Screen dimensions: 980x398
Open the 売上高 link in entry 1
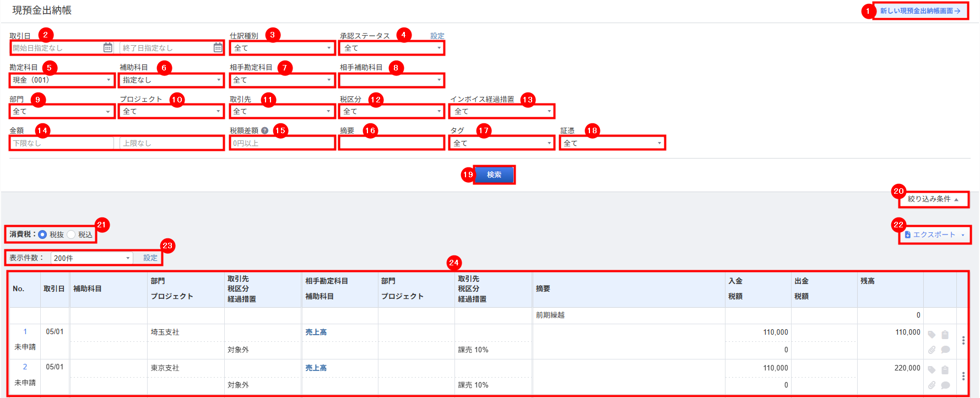316,332
